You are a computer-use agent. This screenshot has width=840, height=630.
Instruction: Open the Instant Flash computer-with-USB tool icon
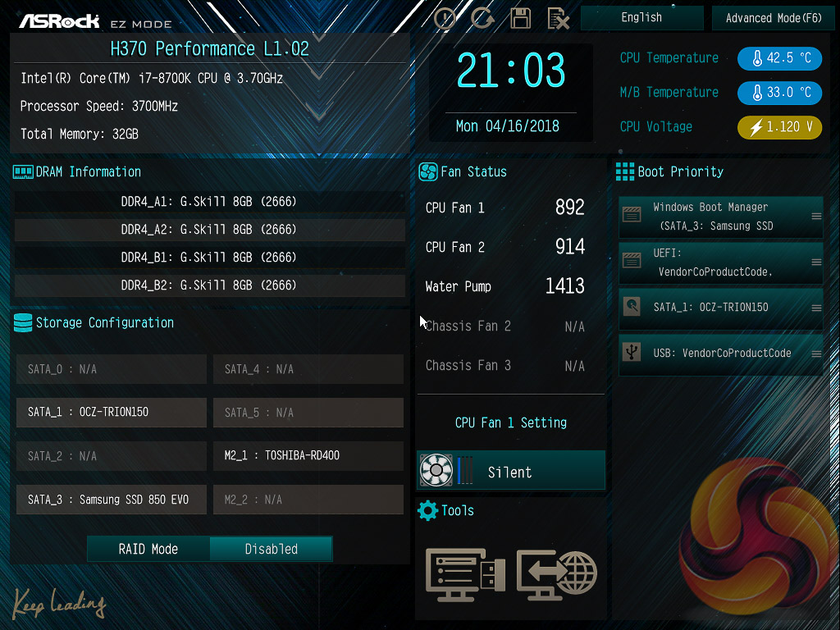(x=465, y=574)
